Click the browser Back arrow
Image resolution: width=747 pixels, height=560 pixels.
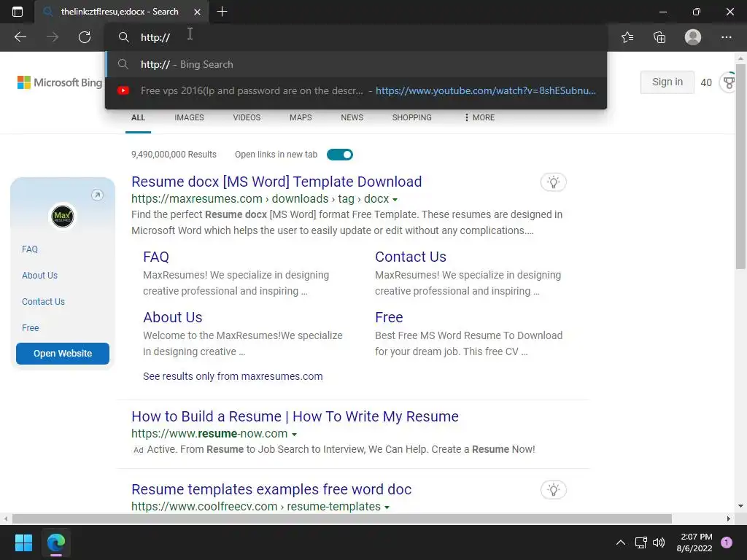click(20, 37)
